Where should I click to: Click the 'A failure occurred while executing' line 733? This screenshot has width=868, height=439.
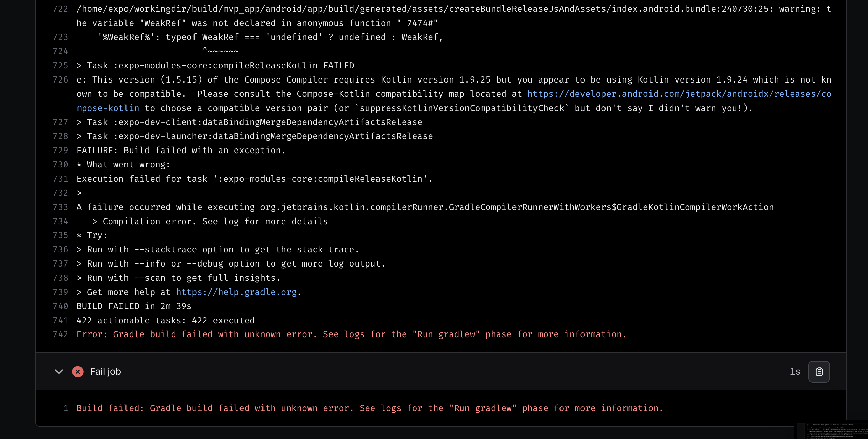(425, 207)
